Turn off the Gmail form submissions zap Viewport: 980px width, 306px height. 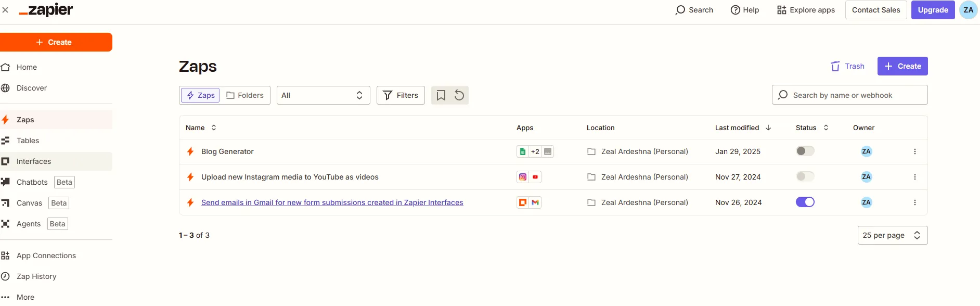[x=805, y=202]
